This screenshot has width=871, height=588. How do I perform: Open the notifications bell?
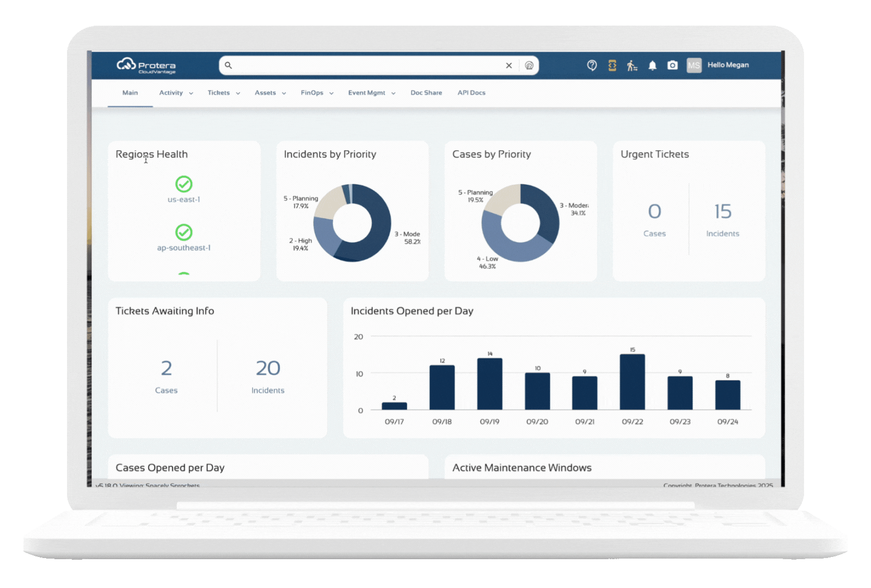point(652,65)
